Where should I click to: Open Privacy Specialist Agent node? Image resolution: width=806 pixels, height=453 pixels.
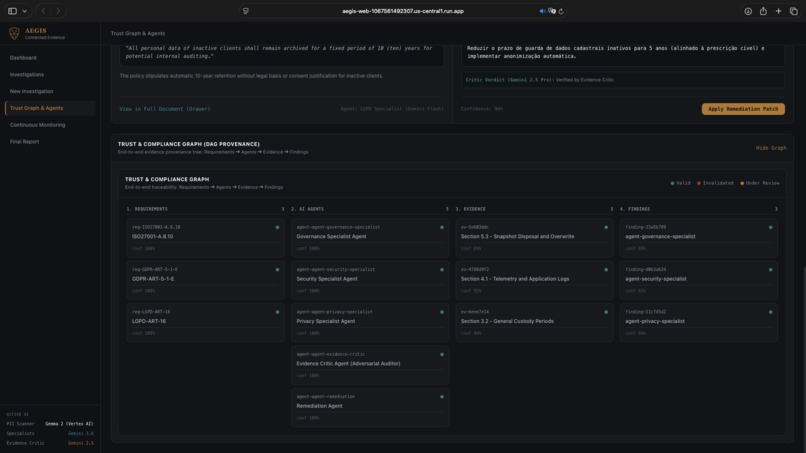(370, 323)
